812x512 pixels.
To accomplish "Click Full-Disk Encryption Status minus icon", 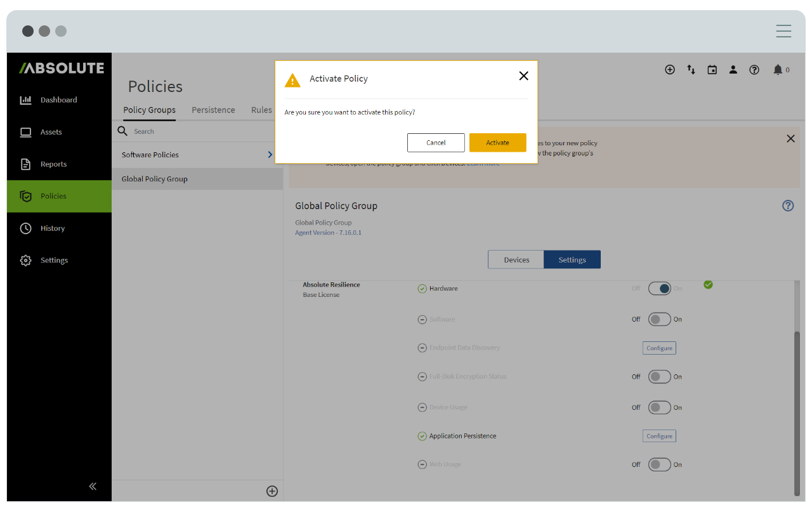I will [422, 377].
